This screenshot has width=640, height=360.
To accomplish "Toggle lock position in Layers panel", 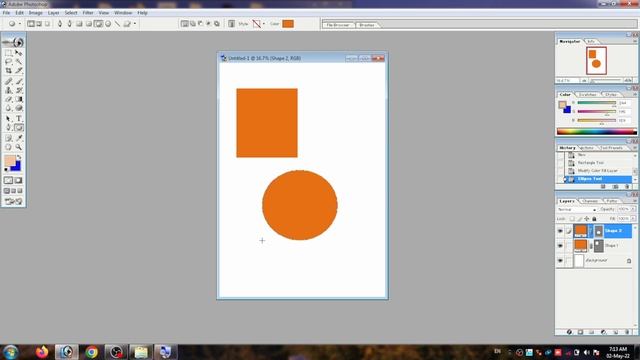I will click(x=587, y=219).
